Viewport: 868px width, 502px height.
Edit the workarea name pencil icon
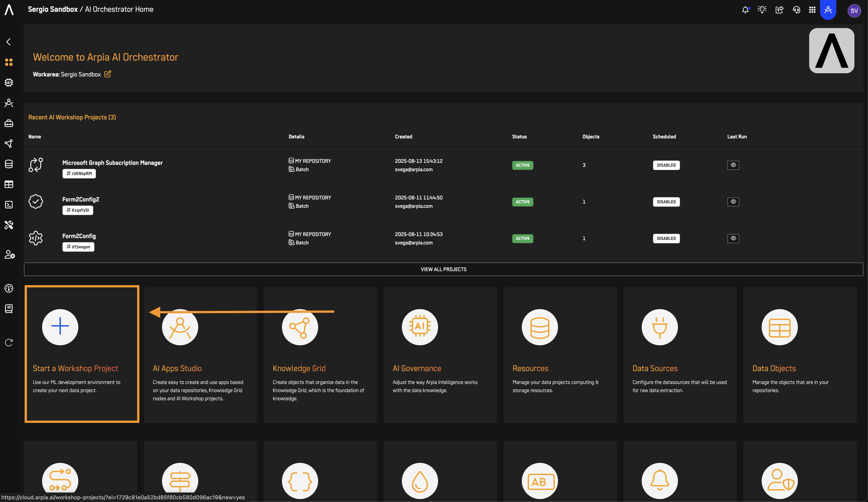tap(108, 74)
